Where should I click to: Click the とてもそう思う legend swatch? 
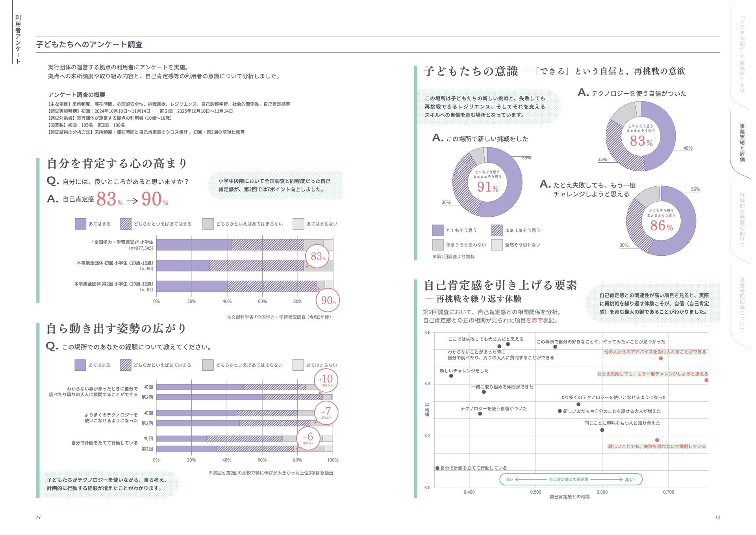click(x=437, y=230)
